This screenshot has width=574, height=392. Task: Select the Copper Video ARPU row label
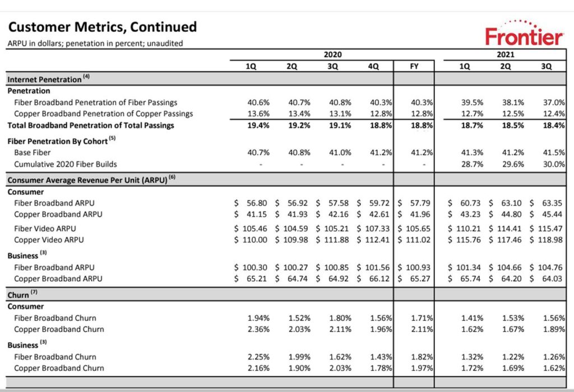tap(48, 240)
